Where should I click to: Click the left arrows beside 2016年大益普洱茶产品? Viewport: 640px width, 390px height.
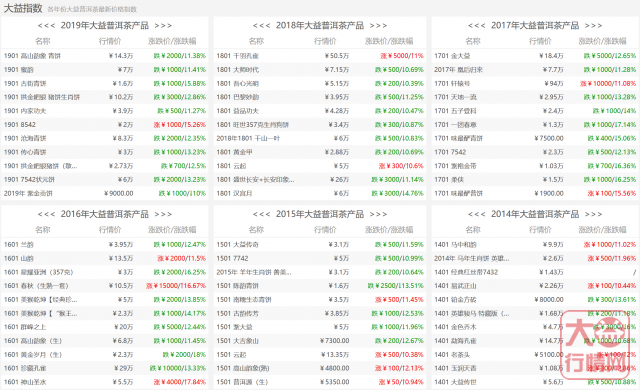click(46, 214)
